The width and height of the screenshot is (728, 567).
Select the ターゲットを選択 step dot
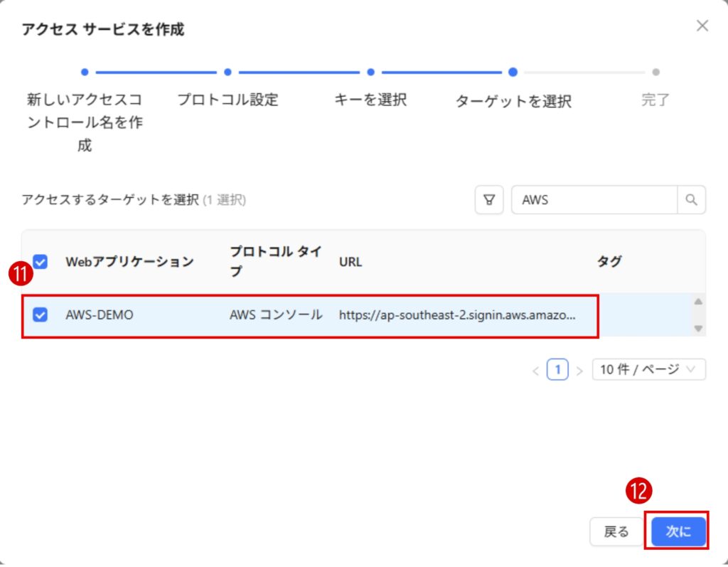click(x=513, y=72)
